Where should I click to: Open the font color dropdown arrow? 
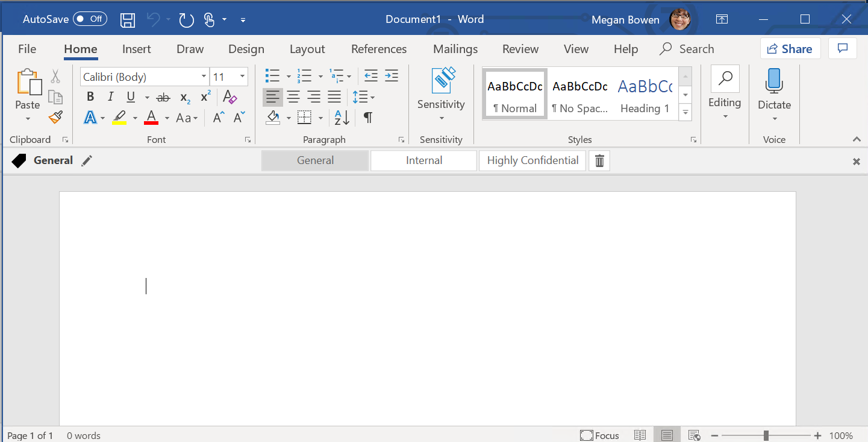tap(166, 118)
